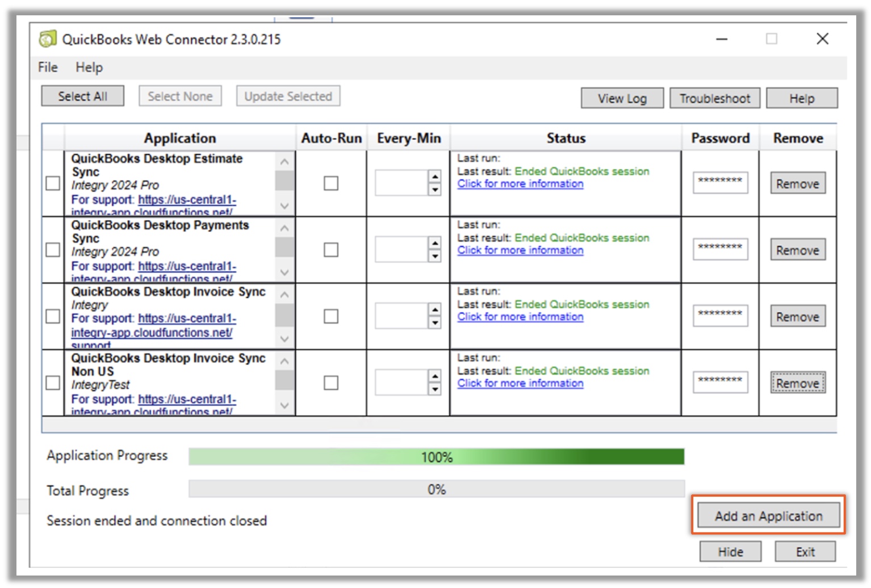Click Every-Min field for Payments Sync

pyautogui.click(x=401, y=249)
